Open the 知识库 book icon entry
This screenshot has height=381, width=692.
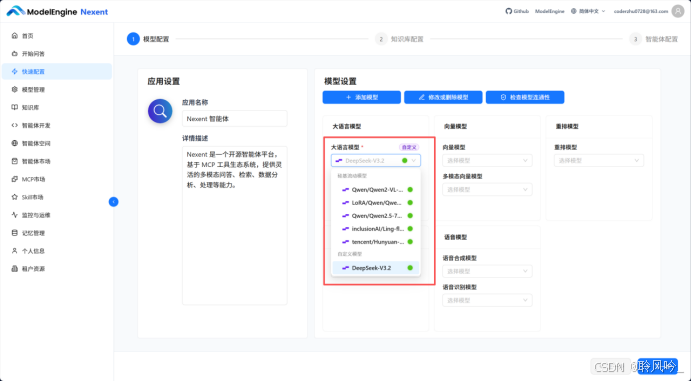point(15,107)
